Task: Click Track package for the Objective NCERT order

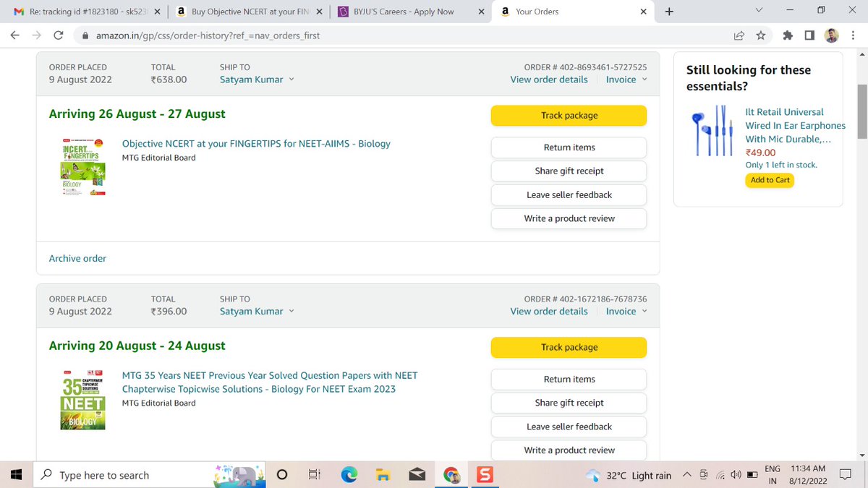Action: tap(569, 115)
